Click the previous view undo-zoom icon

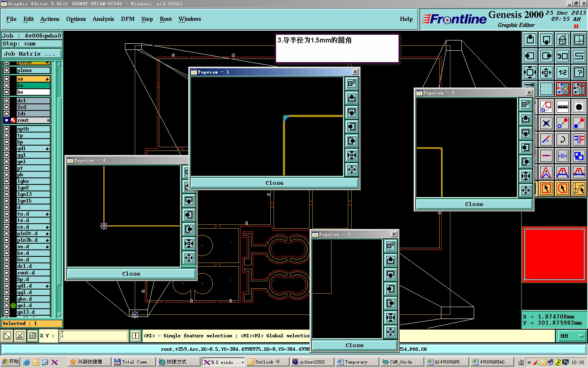coord(563,56)
